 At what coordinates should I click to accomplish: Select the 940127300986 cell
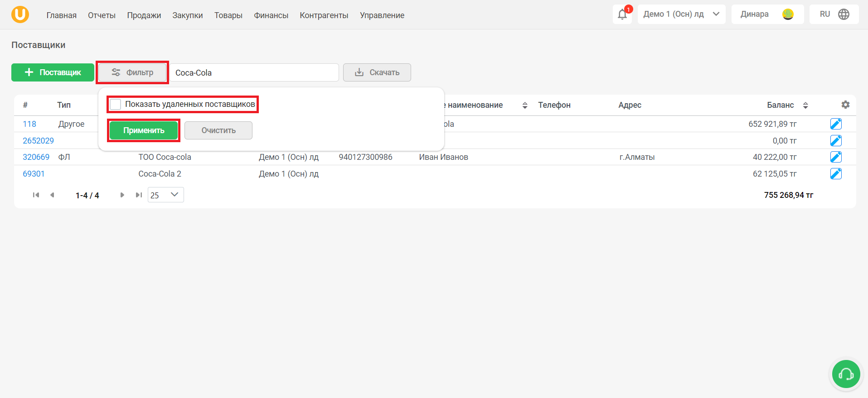click(x=366, y=157)
